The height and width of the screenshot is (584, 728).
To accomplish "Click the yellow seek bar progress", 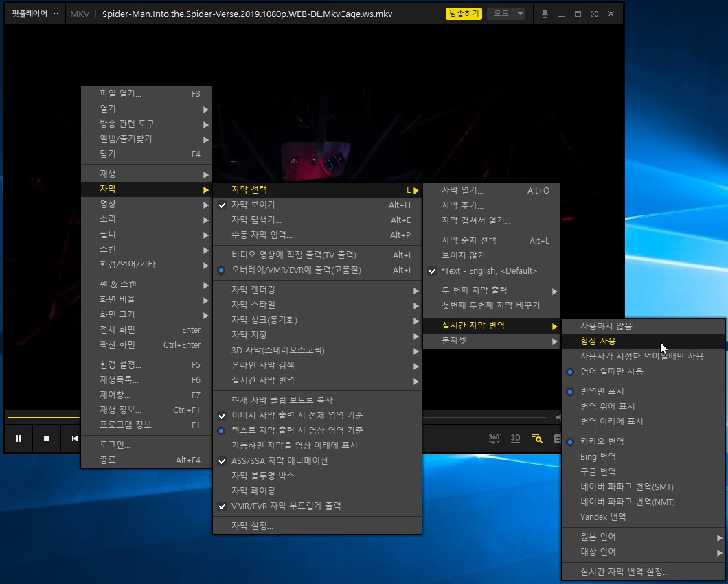I will tap(45, 417).
